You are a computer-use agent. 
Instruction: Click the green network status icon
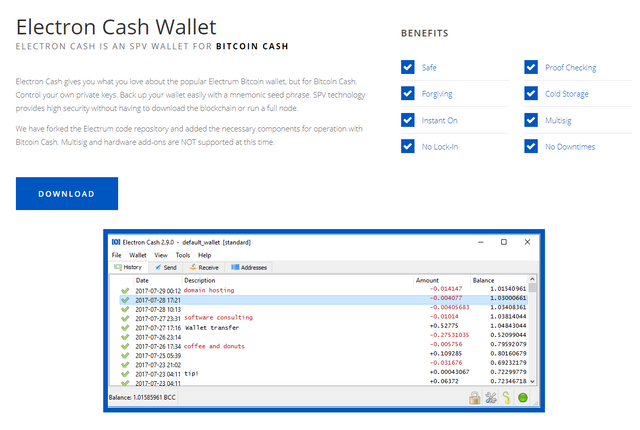click(x=522, y=397)
